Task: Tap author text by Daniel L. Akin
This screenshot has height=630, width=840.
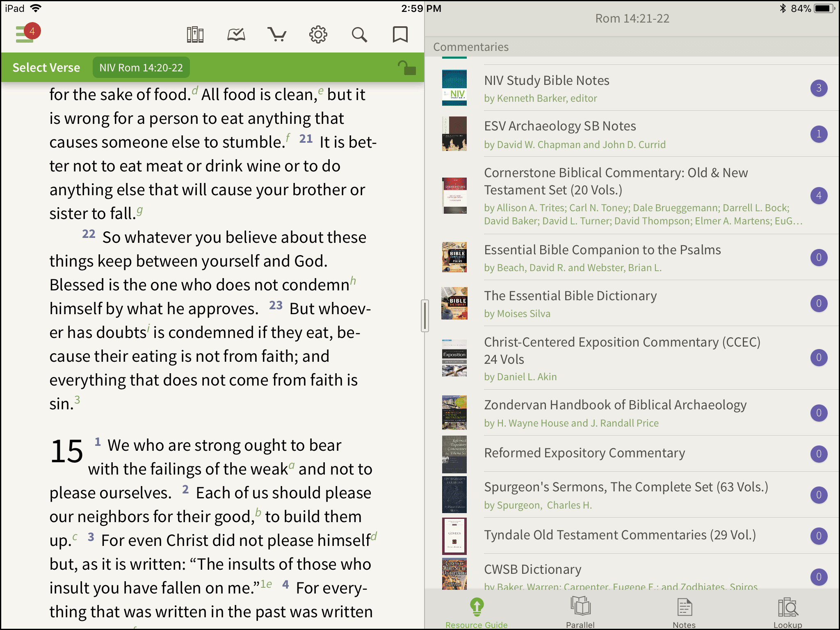Action: click(520, 377)
